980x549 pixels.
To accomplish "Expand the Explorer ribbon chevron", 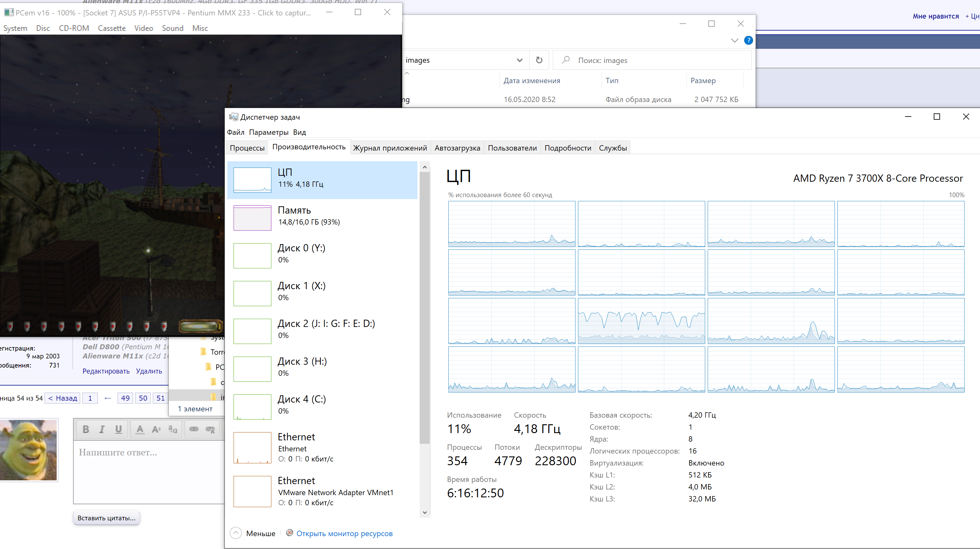I will click(734, 40).
